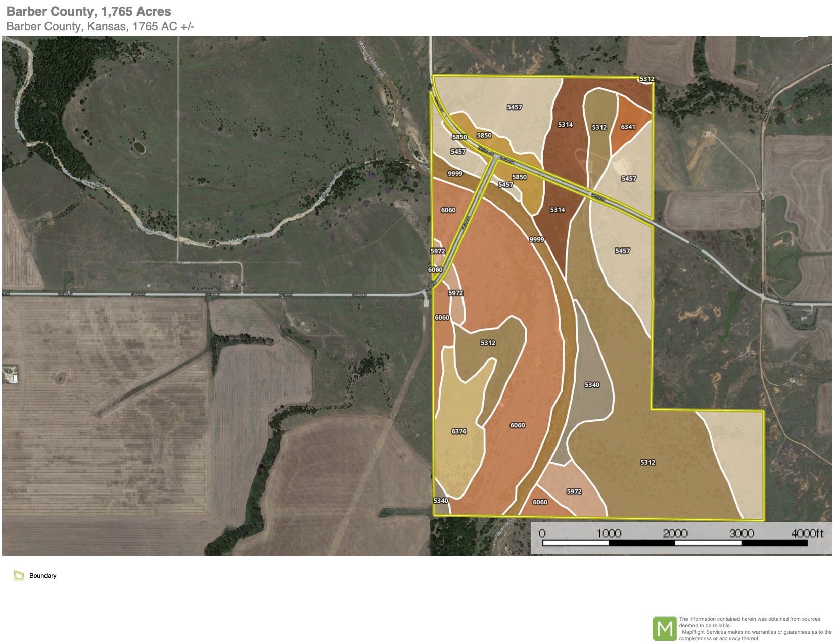Click the 5312 label in large southeast zone

point(647,462)
